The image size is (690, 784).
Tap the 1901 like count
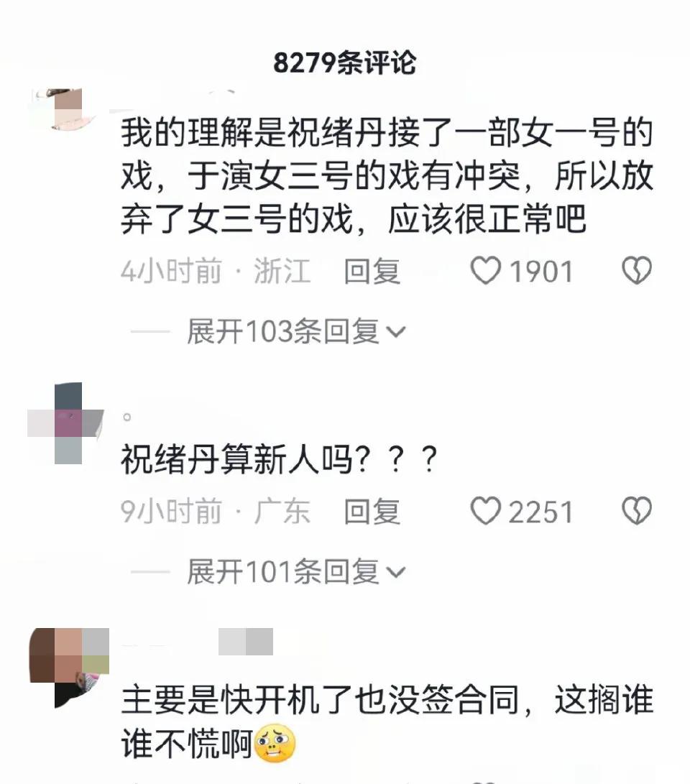[541, 272]
